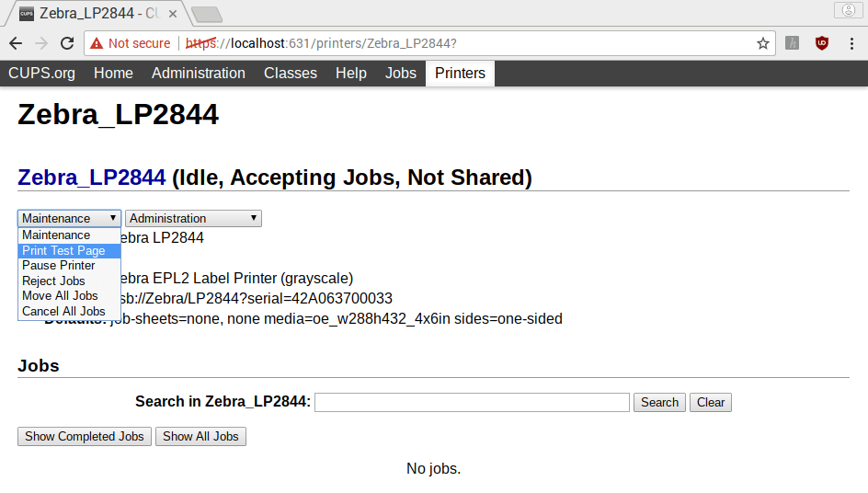Click the Not secure warning icon

[97, 43]
